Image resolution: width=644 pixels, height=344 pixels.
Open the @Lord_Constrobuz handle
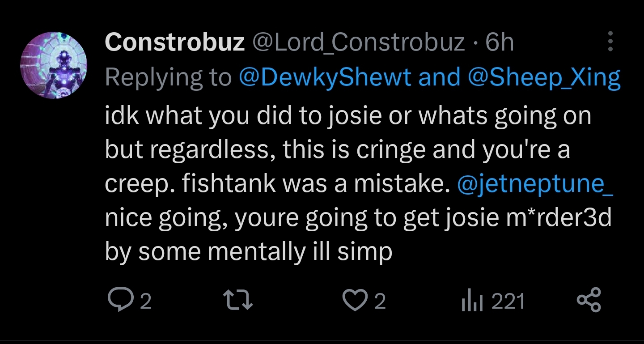pyautogui.click(x=359, y=43)
